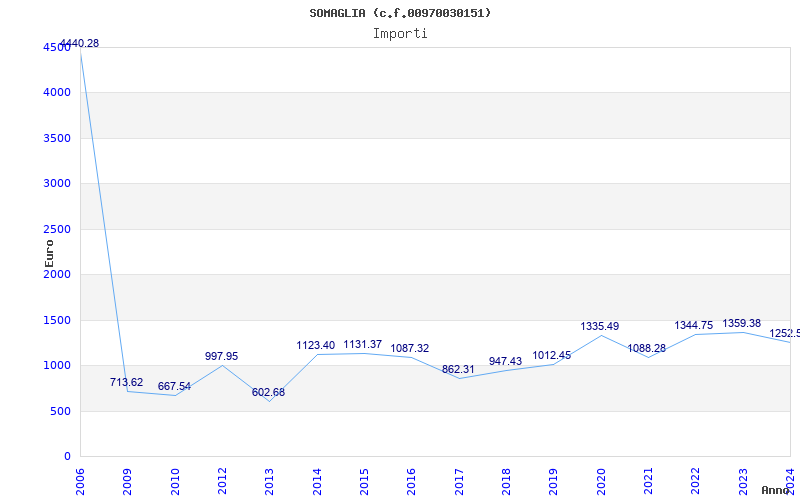Select the 2020 x-axis year label

coord(601,482)
